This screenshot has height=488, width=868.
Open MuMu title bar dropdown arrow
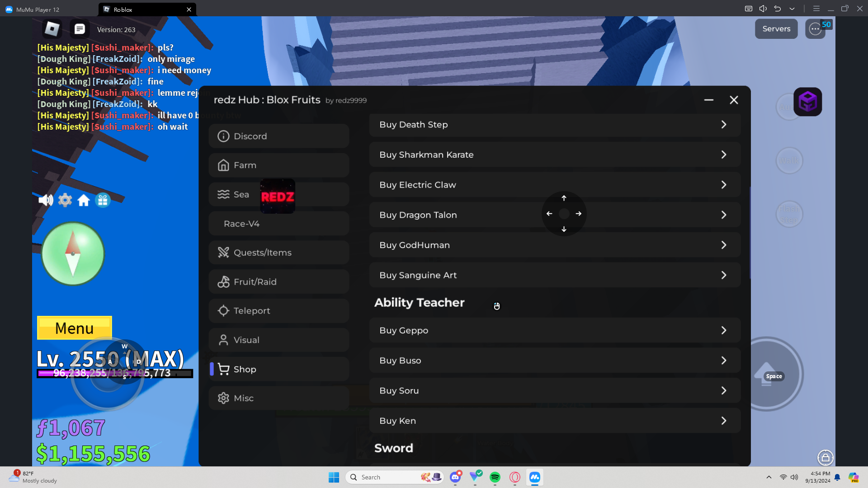pyautogui.click(x=792, y=9)
